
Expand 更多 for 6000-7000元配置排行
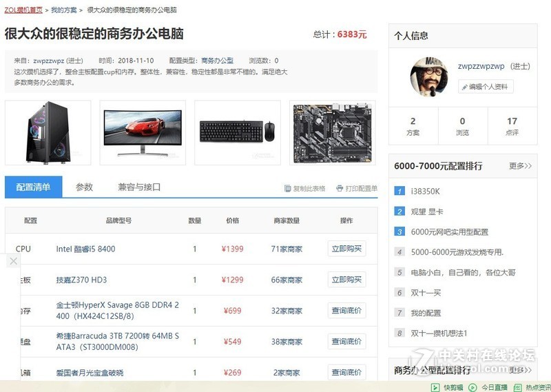tap(521, 165)
